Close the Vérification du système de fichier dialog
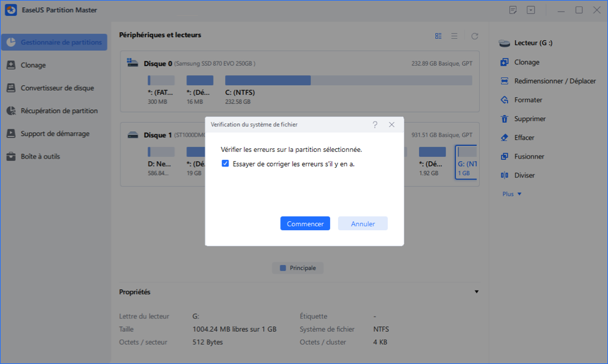608x364 pixels. pos(392,125)
